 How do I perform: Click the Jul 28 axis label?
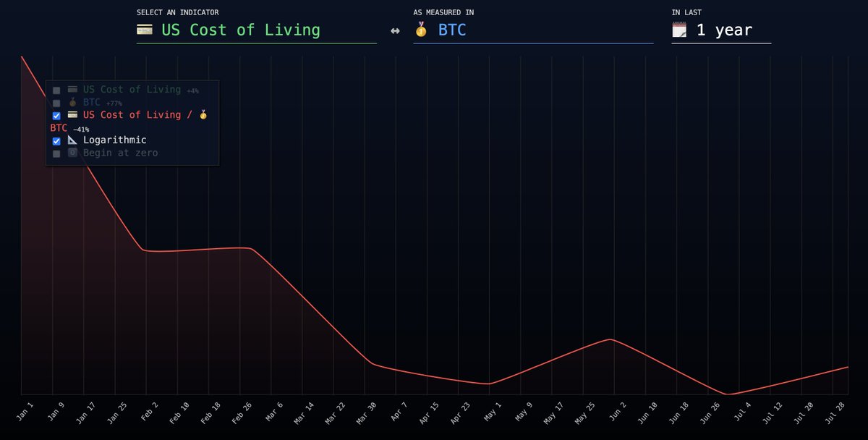point(833,412)
